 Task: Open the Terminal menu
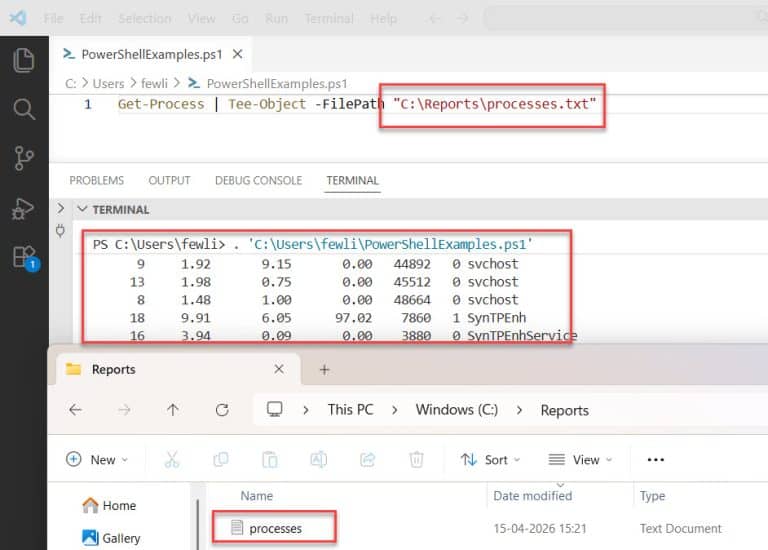tap(329, 19)
